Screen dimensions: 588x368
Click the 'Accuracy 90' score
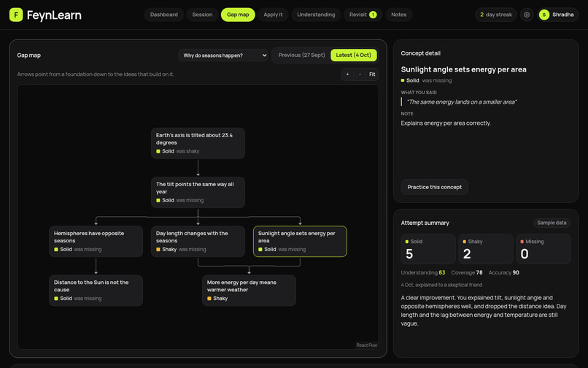(x=503, y=272)
